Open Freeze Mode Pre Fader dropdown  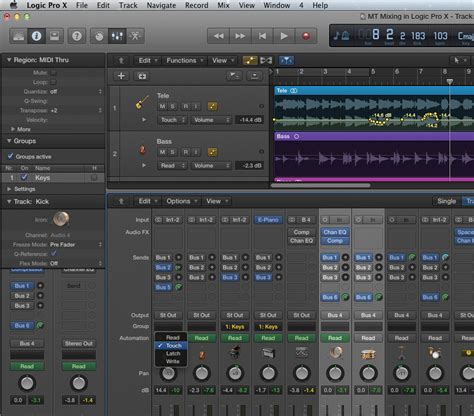pos(76,244)
